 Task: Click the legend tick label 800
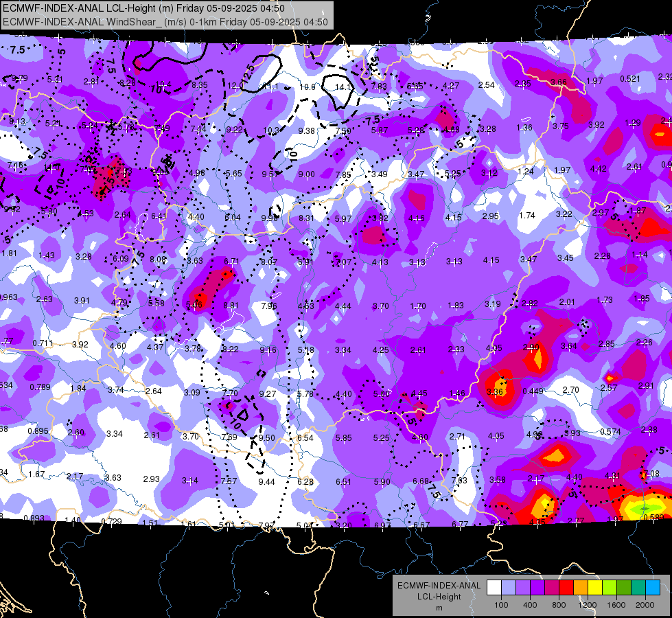pos(559,605)
